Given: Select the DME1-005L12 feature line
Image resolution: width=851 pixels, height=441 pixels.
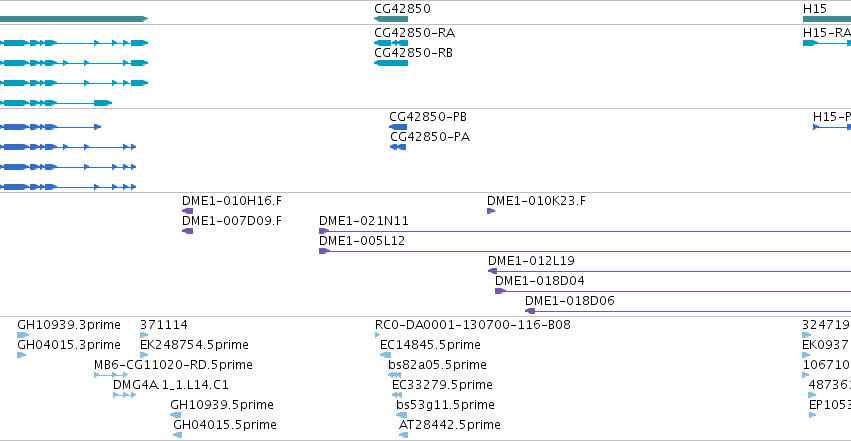Looking at the screenshot, I should pos(585,251).
